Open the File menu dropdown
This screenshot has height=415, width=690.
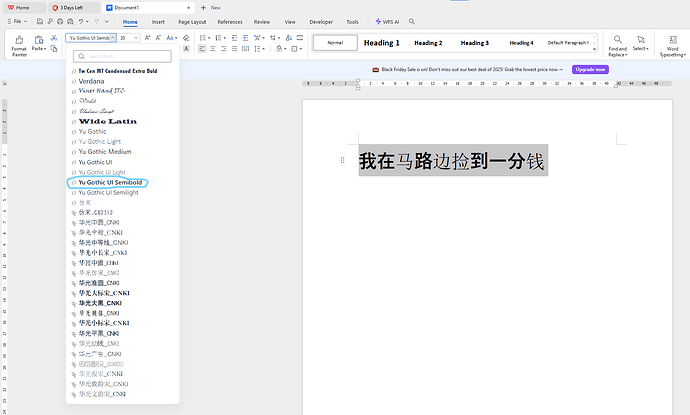pyautogui.click(x=17, y=21)
